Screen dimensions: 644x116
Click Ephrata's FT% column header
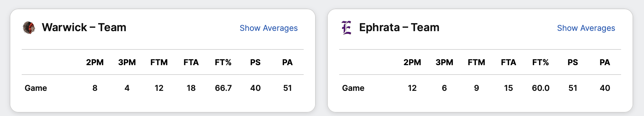540,62
